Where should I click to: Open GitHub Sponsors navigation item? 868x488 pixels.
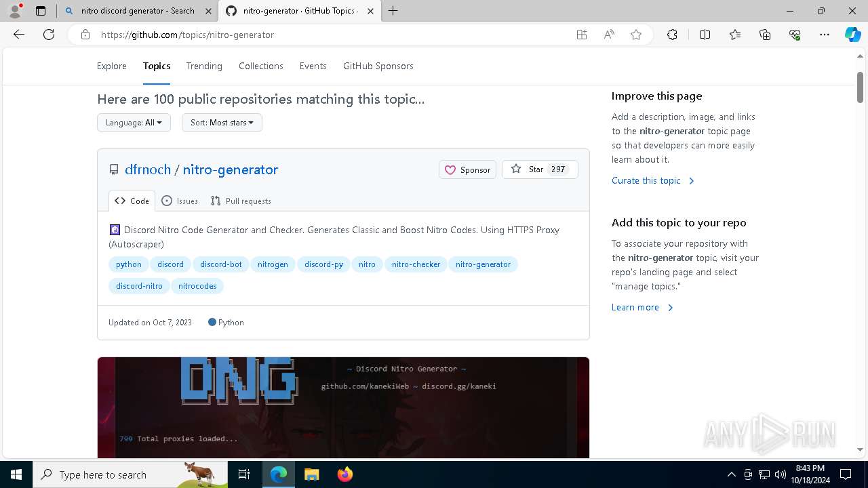378,66
